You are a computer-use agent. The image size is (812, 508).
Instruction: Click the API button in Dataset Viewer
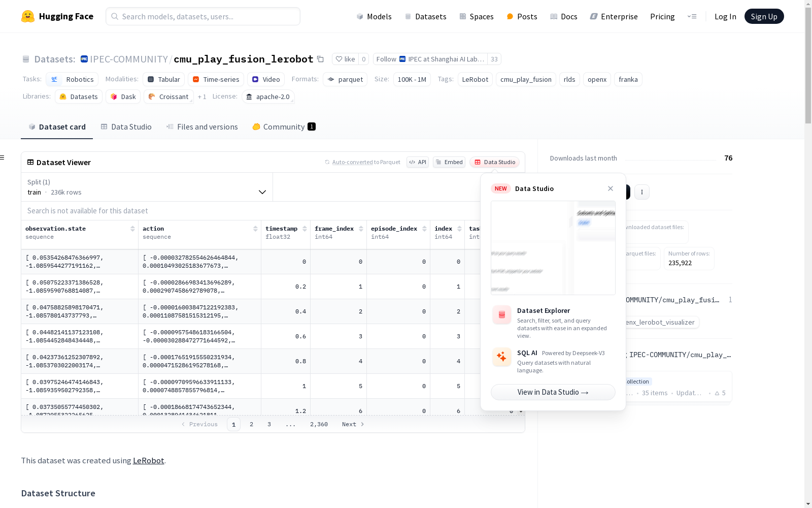click(418, 162)
